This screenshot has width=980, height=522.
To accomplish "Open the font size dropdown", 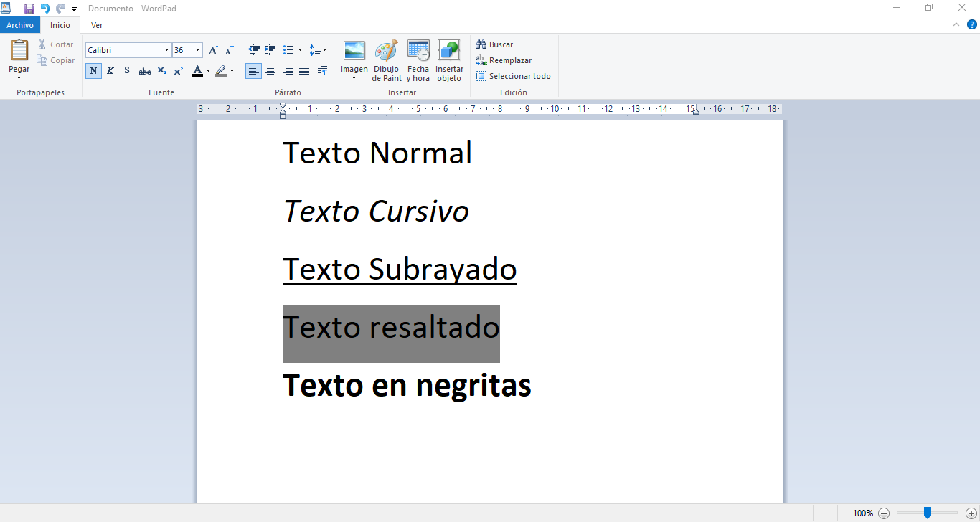I will pos(198,50).
